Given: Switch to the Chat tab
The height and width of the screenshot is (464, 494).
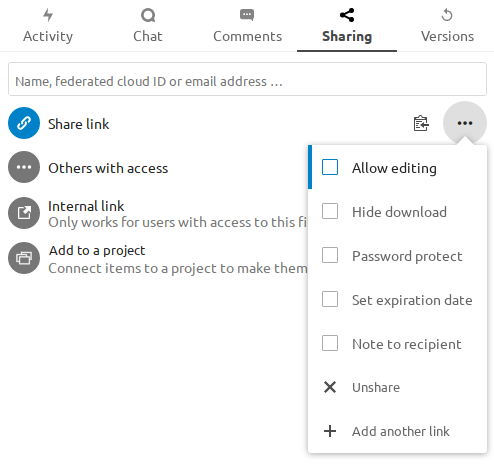Looking at the screenshot, I should click(148, 26).
